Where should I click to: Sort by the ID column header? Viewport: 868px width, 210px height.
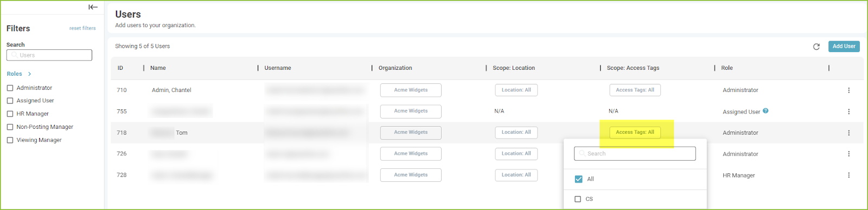point(120,68)
